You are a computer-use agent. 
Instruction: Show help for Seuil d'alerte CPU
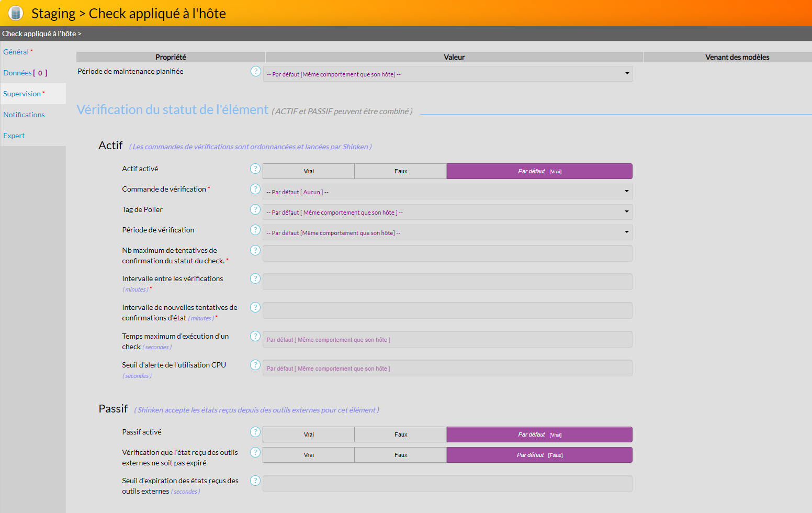click(x=255, y=365)
